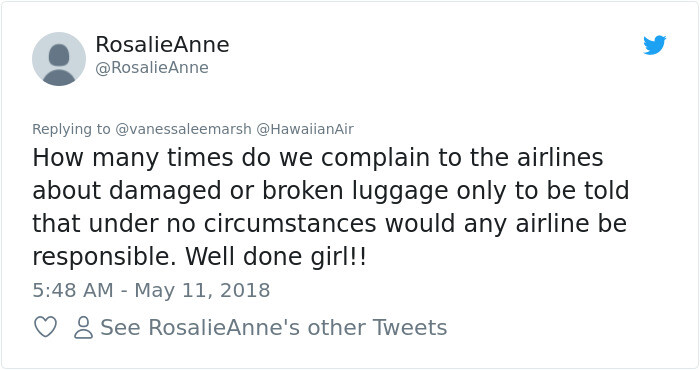Like the tweet with the heart icon
Viewport: 700px width, 370px height.
46,327
